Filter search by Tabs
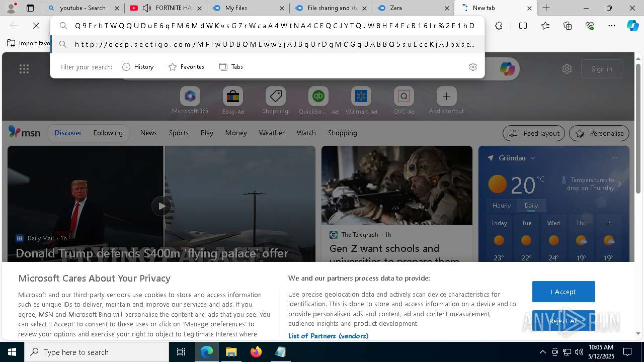This screenshot has height=362, width=644. [231, 67]
